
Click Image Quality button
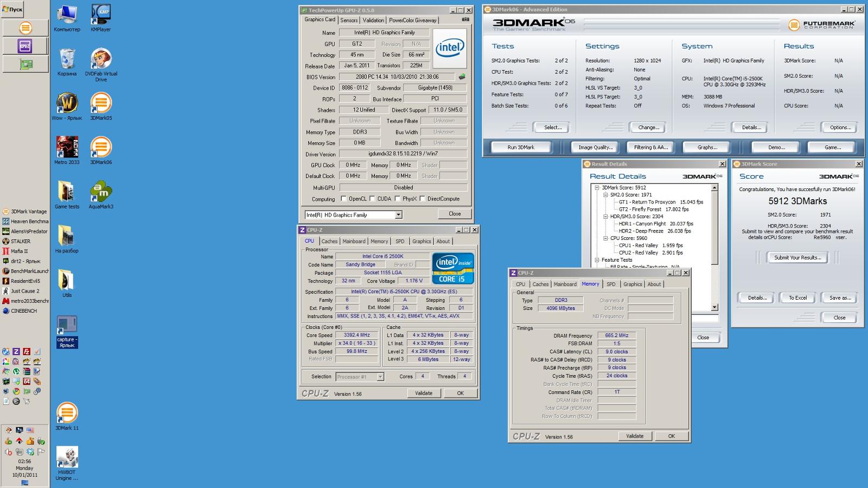[596, 147]
